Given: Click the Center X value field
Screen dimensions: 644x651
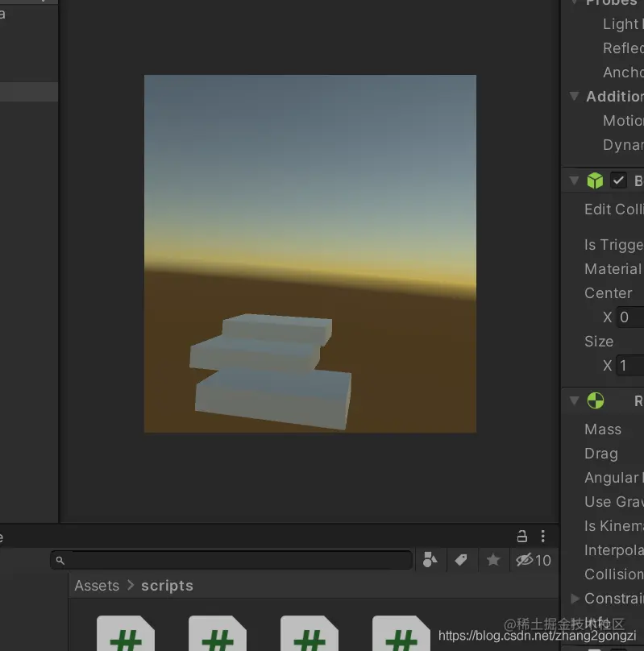Looking at the screenshot, I should (629, 317).
